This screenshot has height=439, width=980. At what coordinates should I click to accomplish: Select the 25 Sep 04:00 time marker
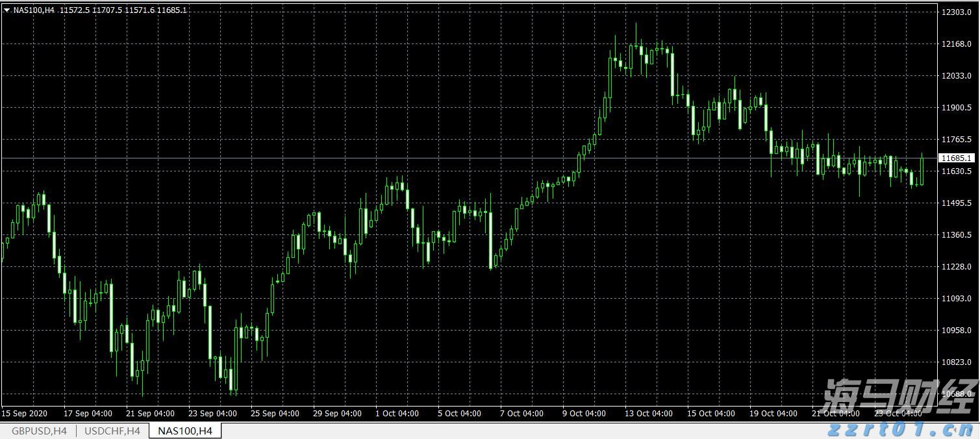[x=275, y=414]
